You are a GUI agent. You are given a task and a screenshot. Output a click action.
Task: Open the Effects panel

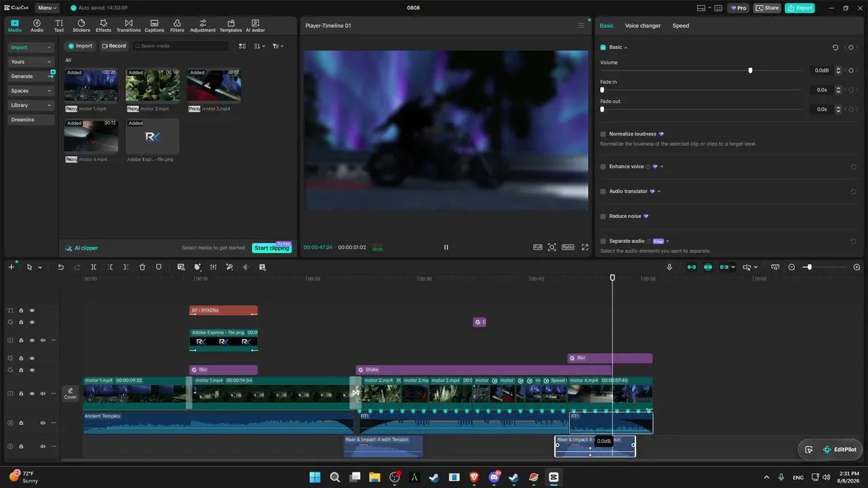pos(103,26)
